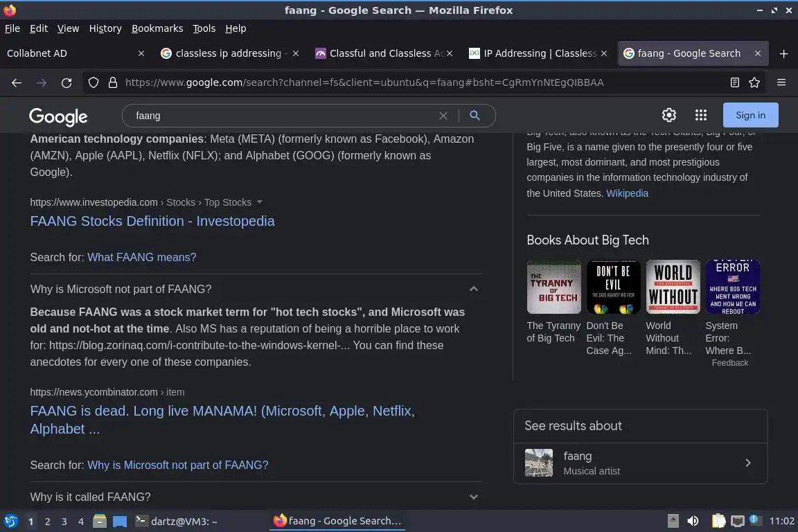This screenshot has width=798, height=532.
Task: Open the History menu
Action: point(105,28)
